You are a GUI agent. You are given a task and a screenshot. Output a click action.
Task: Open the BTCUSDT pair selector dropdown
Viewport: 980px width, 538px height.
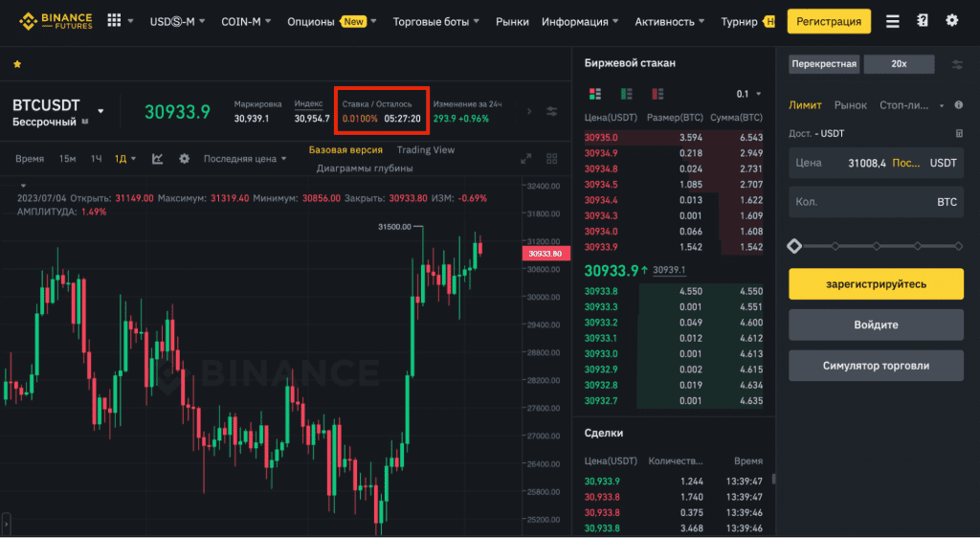click(100, 112)
